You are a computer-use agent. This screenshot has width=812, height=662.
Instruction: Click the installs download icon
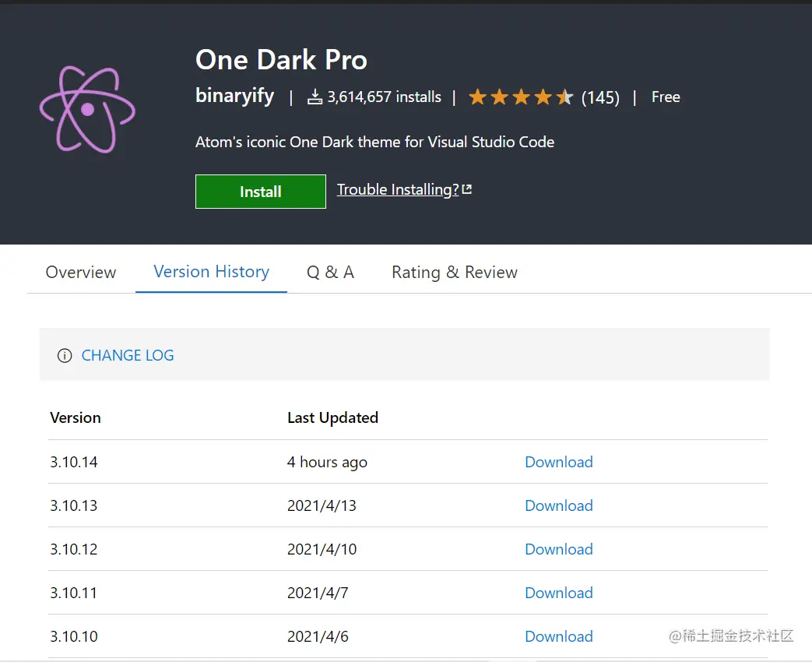click(315, 97)
